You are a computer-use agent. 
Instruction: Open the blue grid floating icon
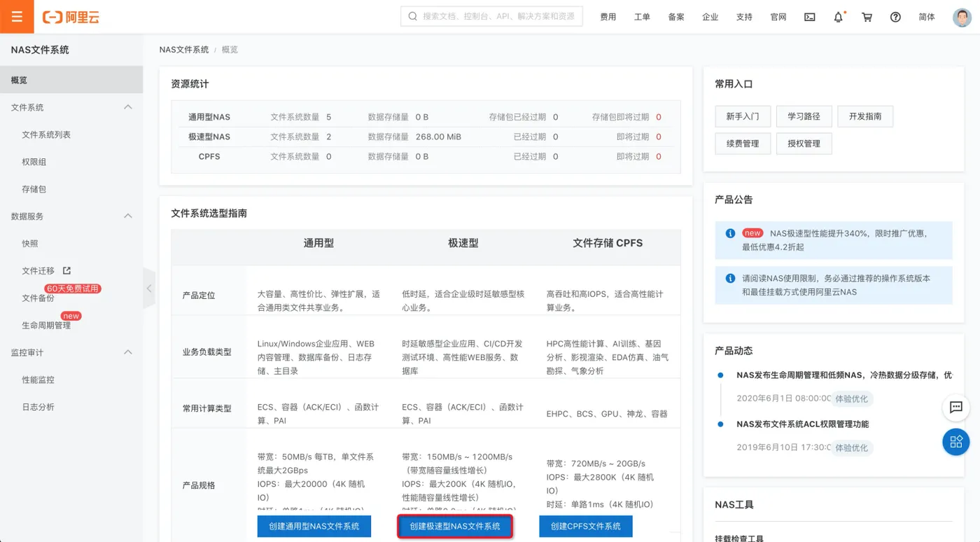point(955,442)
